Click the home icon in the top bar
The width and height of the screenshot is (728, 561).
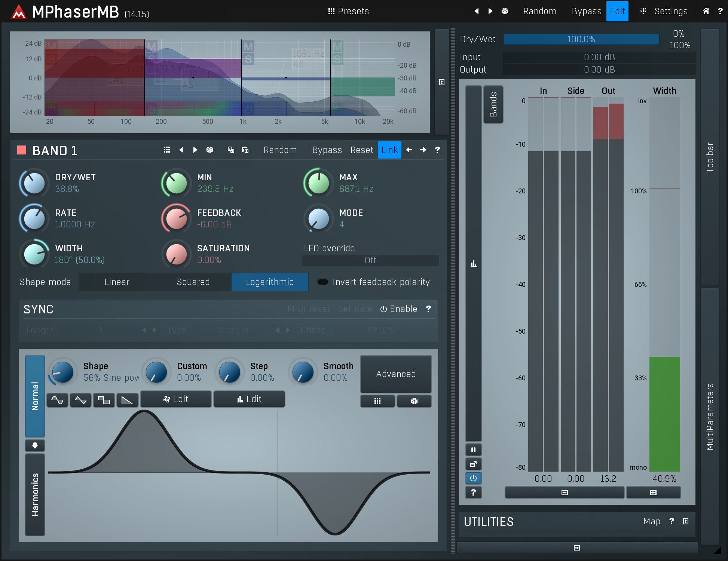[706, 11]
